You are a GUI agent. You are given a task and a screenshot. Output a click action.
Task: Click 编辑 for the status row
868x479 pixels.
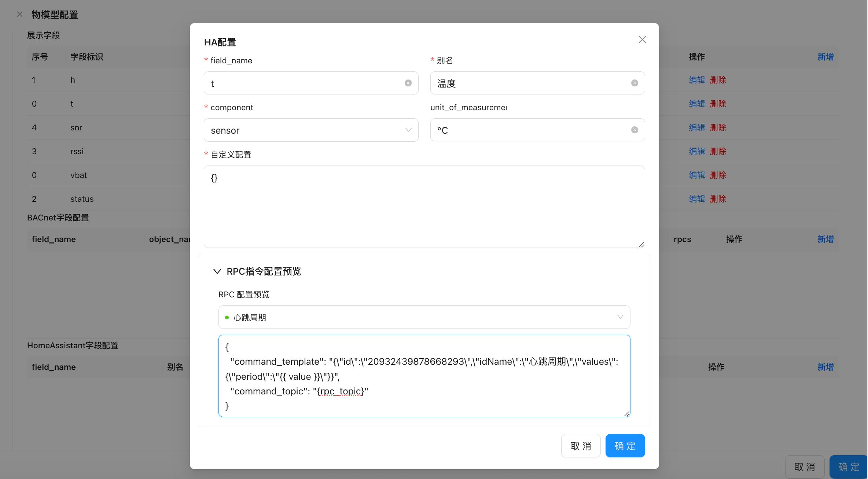coord(697,199)
